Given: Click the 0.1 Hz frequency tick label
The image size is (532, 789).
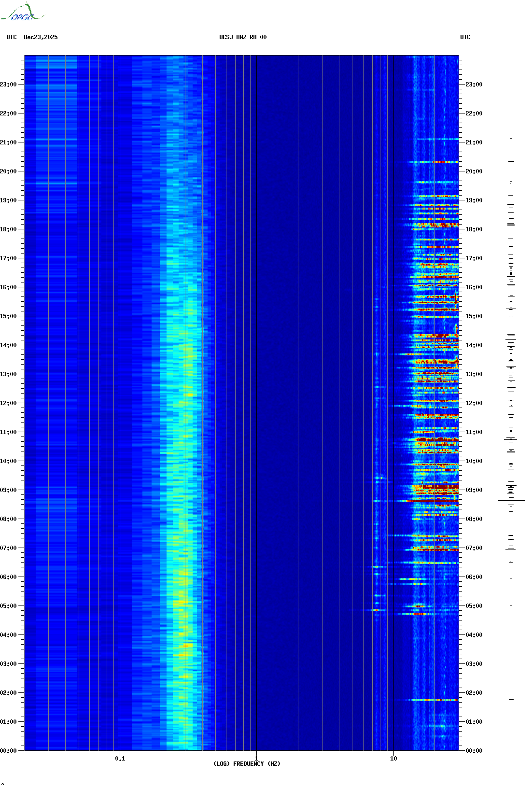Looking at the screenshot, I should [120, 758].
